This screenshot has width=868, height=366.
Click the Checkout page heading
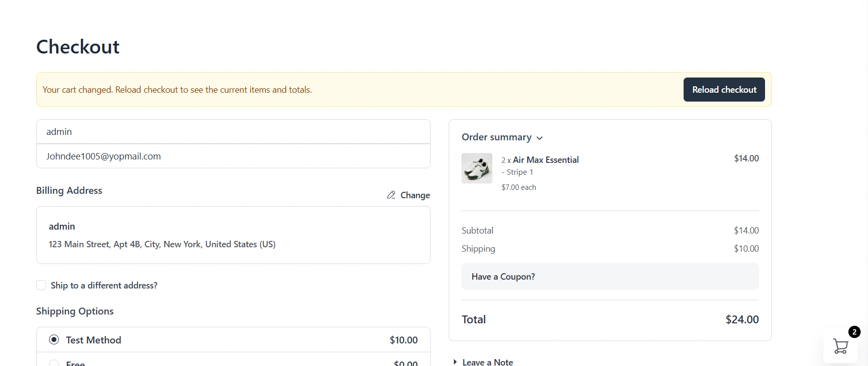78,47
